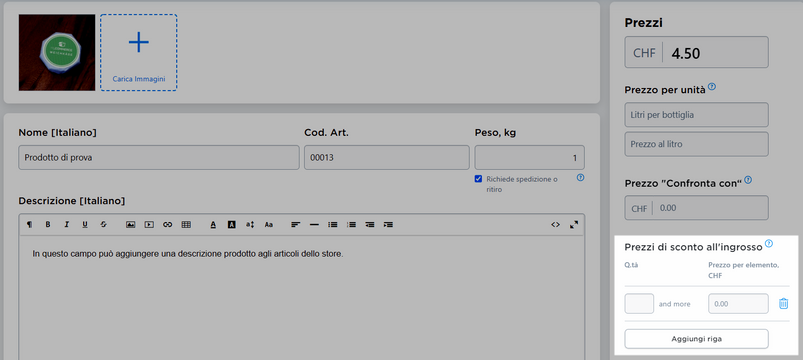The height and width of the screenshot is (360, 803).
Task: Toggle bold formatting in description editor
Action: [x=48, y=224]
